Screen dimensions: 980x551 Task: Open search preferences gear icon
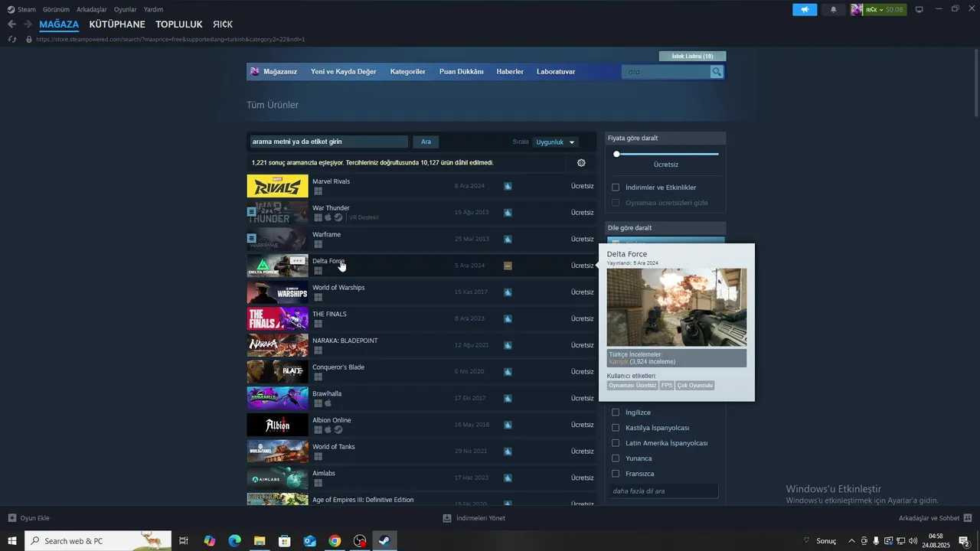[x=581, y=162]
